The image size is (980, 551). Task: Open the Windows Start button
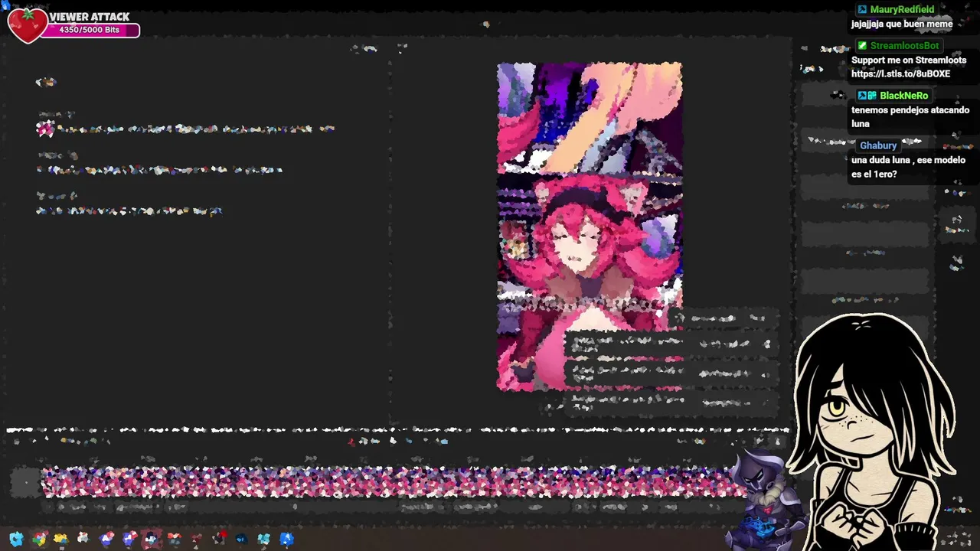tap(16, 539)
